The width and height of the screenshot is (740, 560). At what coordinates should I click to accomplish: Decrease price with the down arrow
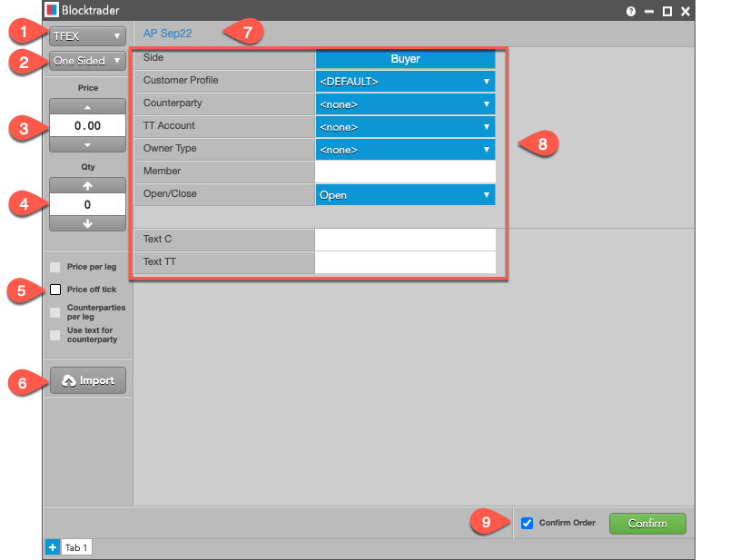click(x=87, y=144)
